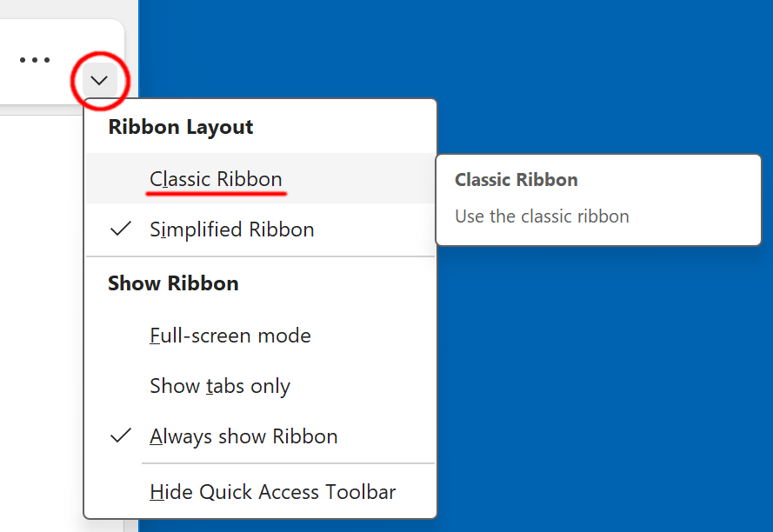Click the separator above Show Ribbon
This screenshot has width=773, height=532.
259,256
